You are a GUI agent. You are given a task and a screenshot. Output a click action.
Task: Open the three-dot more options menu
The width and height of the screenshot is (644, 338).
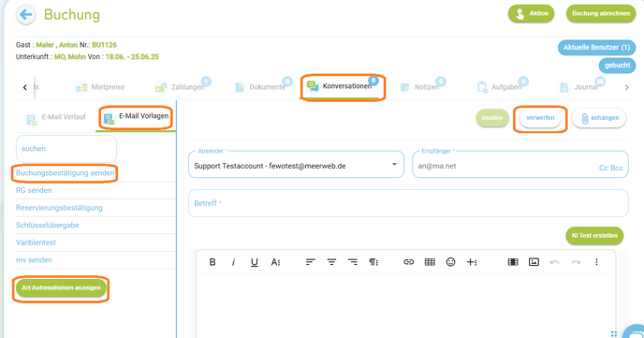point(596,262)
